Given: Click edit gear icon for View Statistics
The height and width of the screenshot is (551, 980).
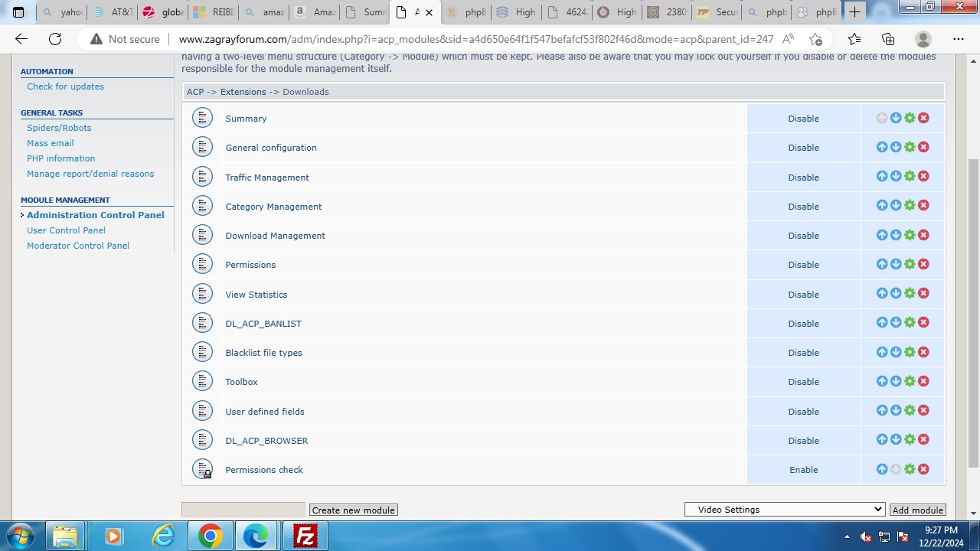Looking at the screenshot, I should pos(910,294).
